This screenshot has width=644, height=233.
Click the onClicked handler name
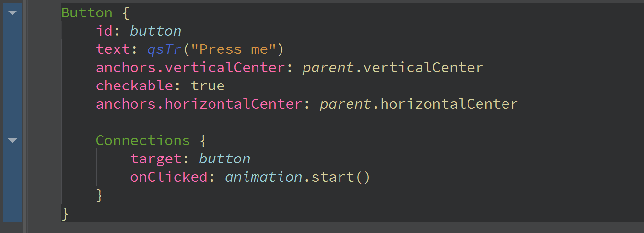[168, 177]
